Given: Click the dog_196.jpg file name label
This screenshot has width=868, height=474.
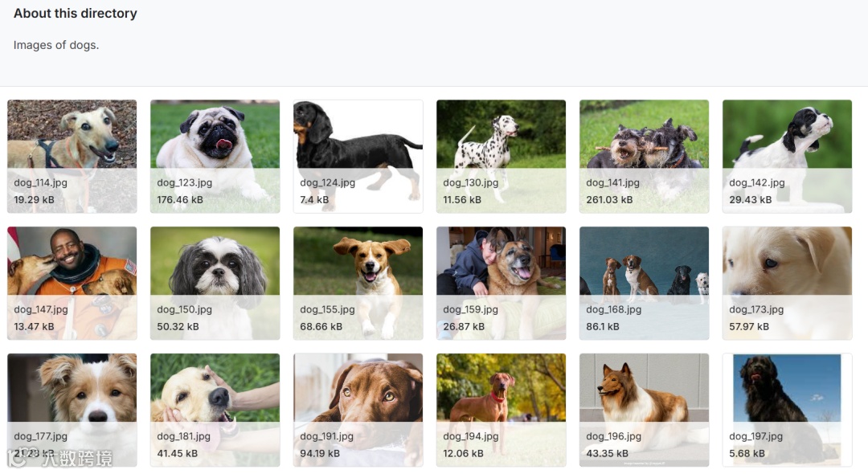Looking at the screenshot, I should [x=613, y=435].
